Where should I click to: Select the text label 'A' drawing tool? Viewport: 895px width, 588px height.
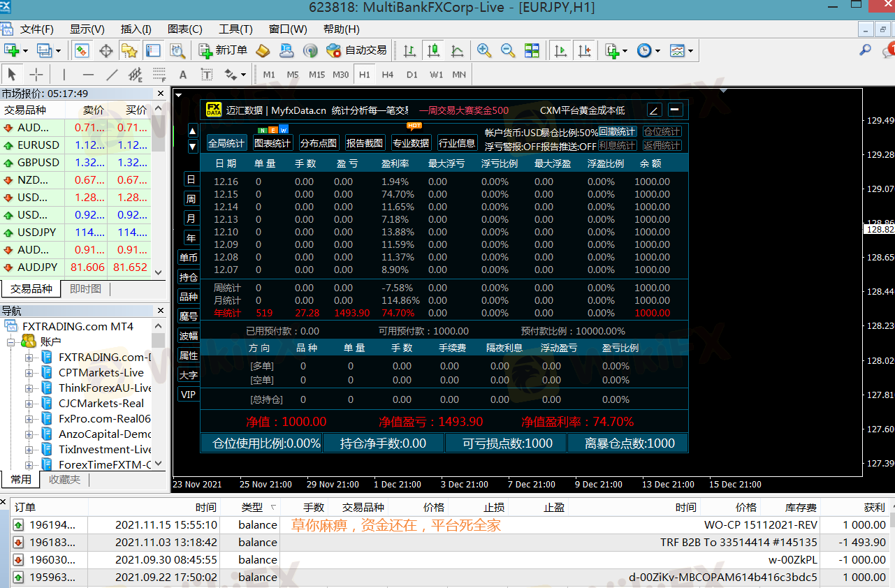coord(183,75)
